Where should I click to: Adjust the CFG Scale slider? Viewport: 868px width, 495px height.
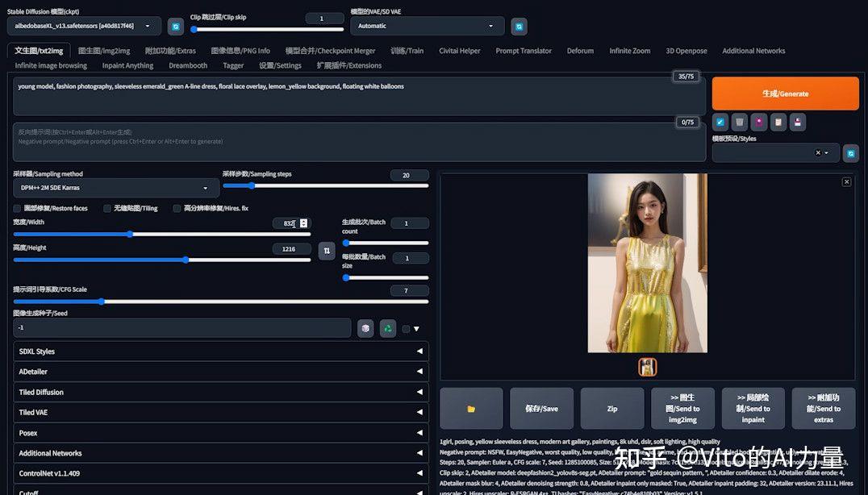[x=221, y=302]
